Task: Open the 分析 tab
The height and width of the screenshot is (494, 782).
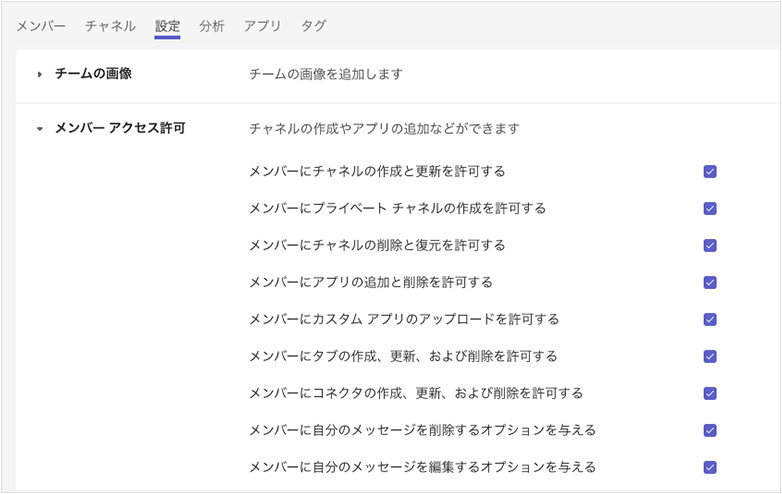Action: tap(211, 26)
